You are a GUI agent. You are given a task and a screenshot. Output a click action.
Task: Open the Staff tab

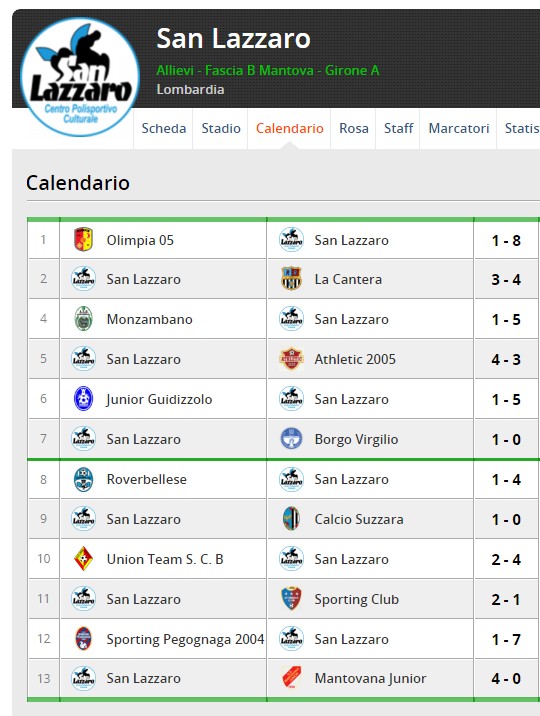(x=398, y=128)
